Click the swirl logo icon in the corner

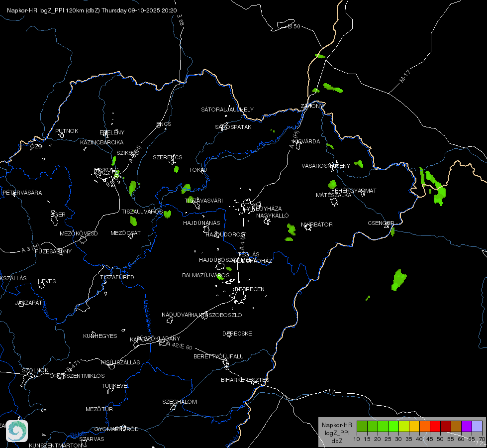point(17,431)
